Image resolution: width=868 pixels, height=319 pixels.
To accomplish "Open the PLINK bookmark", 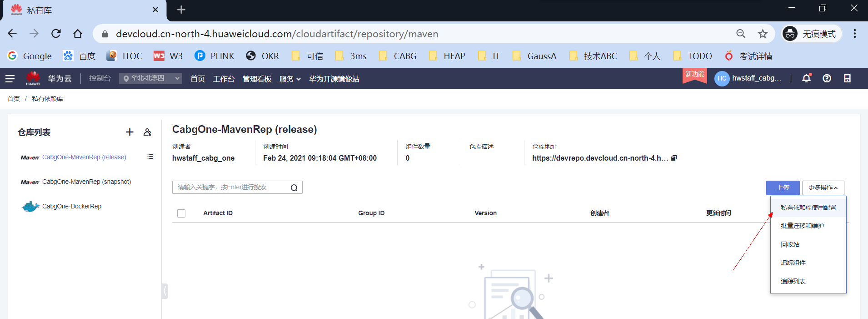I will coord(215,56).
